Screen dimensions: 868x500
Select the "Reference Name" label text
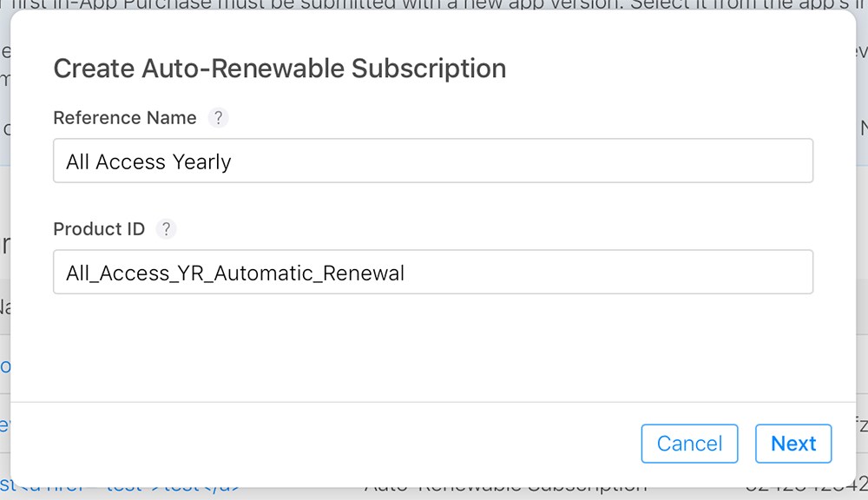[124, 117]
